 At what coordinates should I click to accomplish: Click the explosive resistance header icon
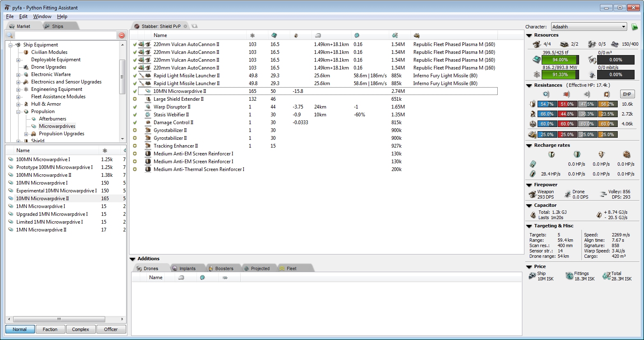(x=607, y=95)
